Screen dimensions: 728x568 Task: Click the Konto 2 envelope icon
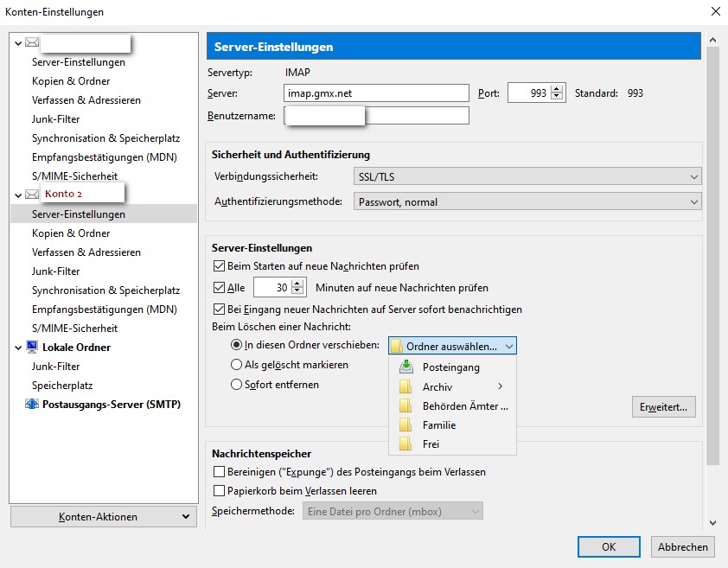33,195
